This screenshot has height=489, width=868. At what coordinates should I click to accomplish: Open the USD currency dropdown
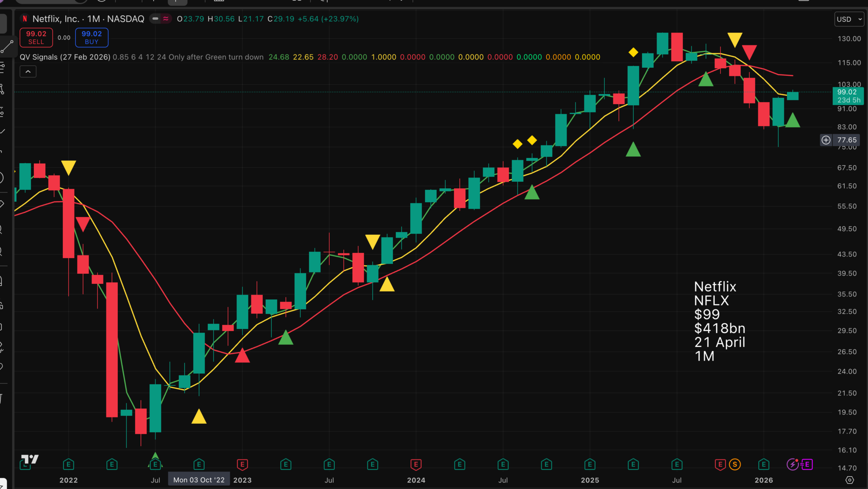[849, 19]
